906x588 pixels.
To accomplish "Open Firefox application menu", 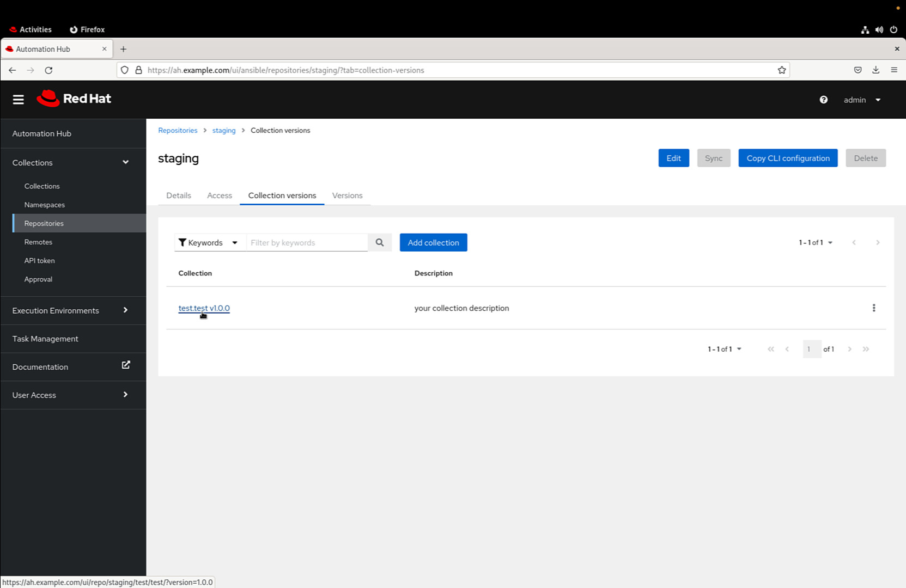I will (894, 70).
